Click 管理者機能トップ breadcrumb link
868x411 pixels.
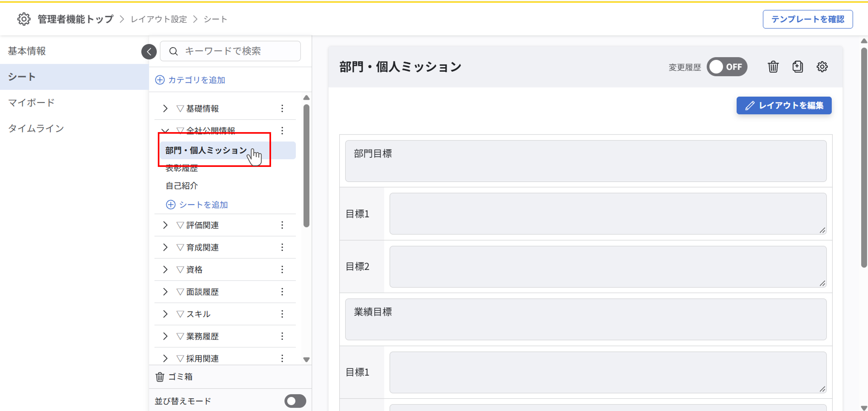click(76, 19)
